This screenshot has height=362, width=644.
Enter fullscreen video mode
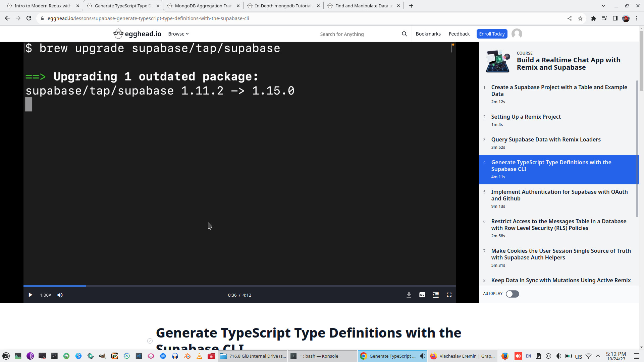pos(449,295)
